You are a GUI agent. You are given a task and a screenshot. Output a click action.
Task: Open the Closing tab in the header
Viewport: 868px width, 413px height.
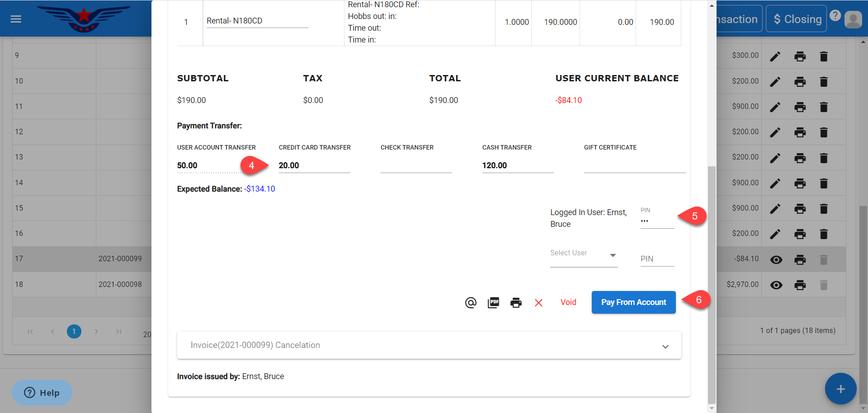click(x=797, y=19)
